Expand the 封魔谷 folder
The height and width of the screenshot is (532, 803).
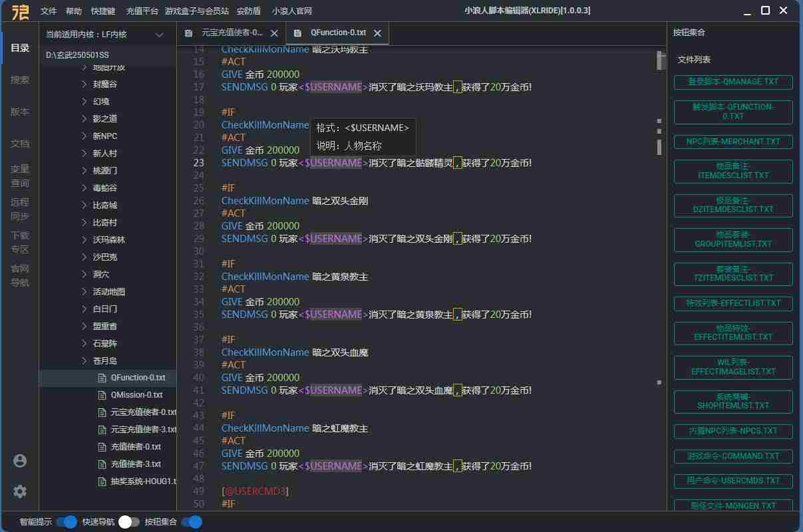tap(84, 84)
